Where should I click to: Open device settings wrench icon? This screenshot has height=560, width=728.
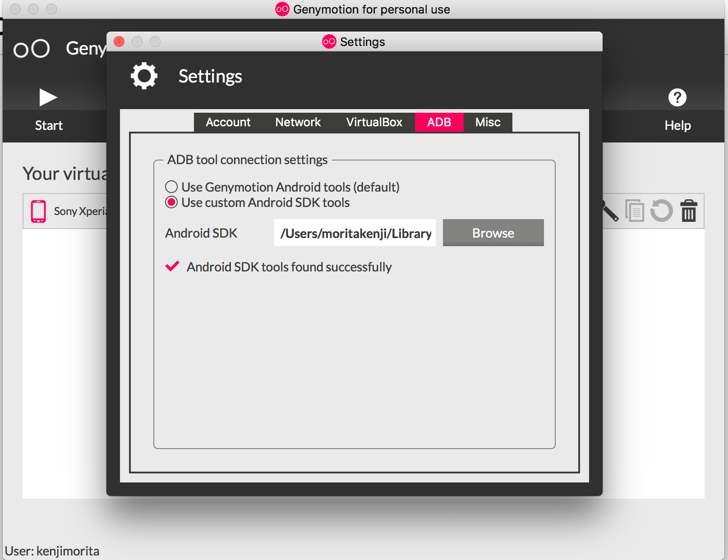(610, 211)
